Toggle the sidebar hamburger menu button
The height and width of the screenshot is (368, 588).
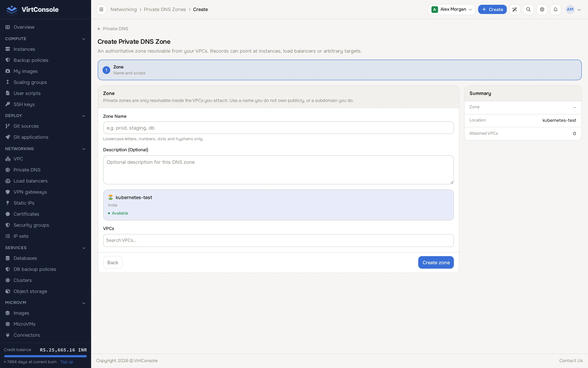click(x=101, y=10)
